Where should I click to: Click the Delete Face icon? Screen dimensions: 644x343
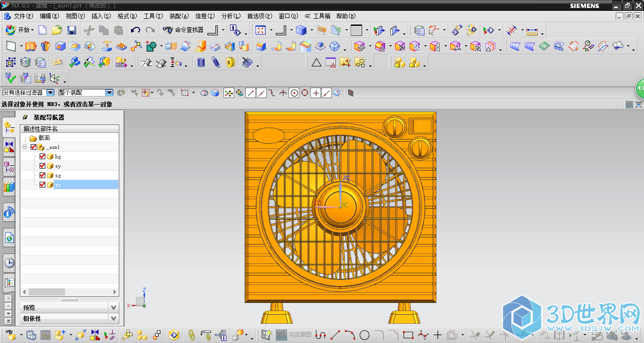click(400, 46)
